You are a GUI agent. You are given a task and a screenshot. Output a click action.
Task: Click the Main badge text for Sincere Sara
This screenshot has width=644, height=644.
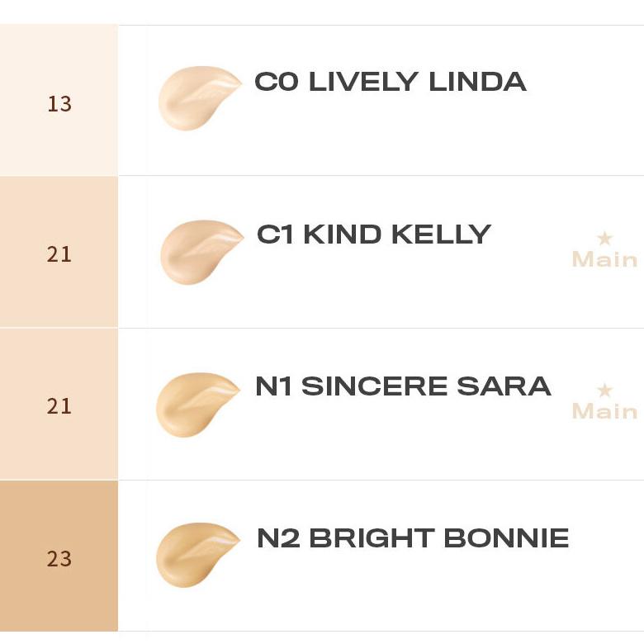[604, 411]
